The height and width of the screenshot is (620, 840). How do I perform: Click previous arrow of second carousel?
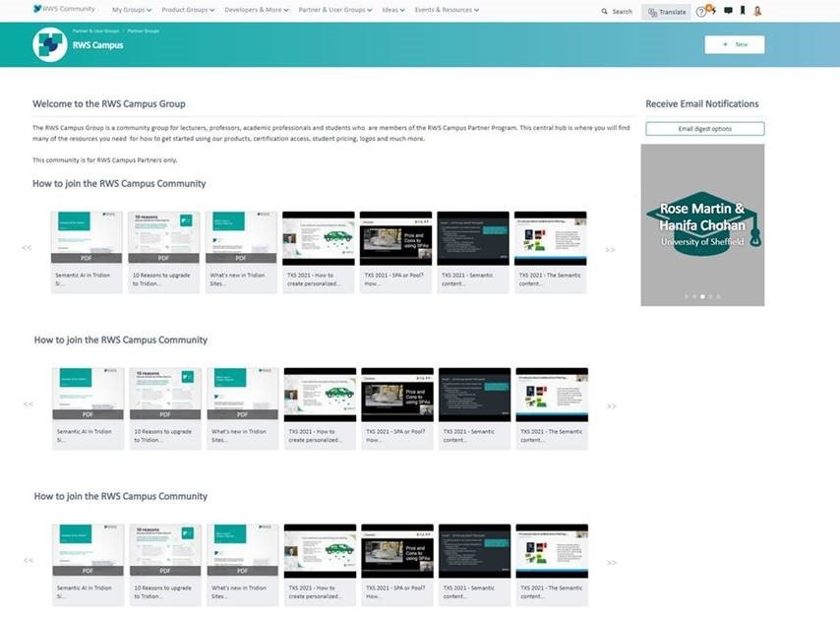point(29,404)
